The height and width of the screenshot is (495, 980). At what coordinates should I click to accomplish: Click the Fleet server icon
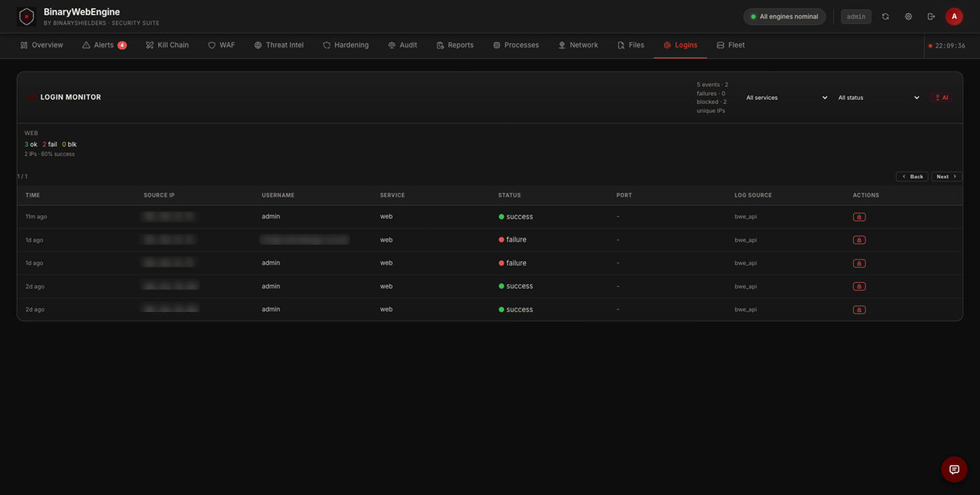(720, 45)
